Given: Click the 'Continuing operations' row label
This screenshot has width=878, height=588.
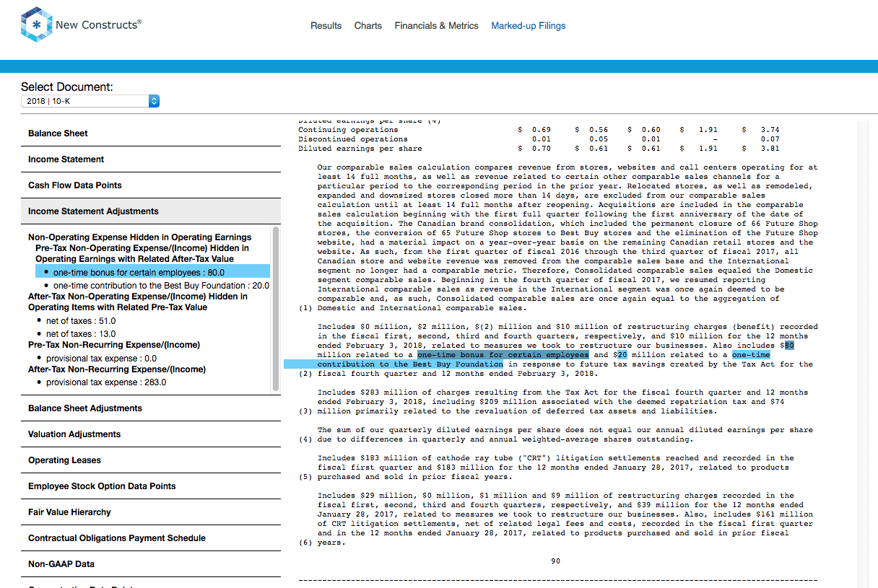Looking at the screenshot, I should (x=348, y=130).
